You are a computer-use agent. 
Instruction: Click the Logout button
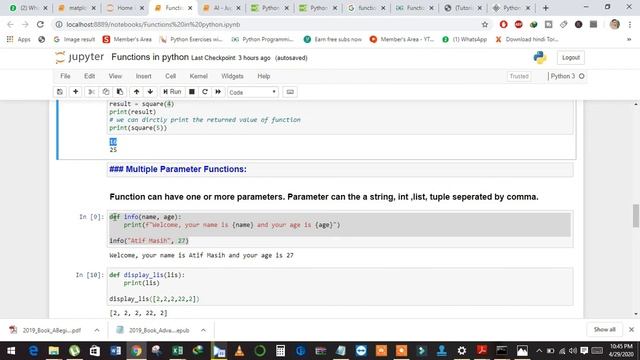coord(571,58)
